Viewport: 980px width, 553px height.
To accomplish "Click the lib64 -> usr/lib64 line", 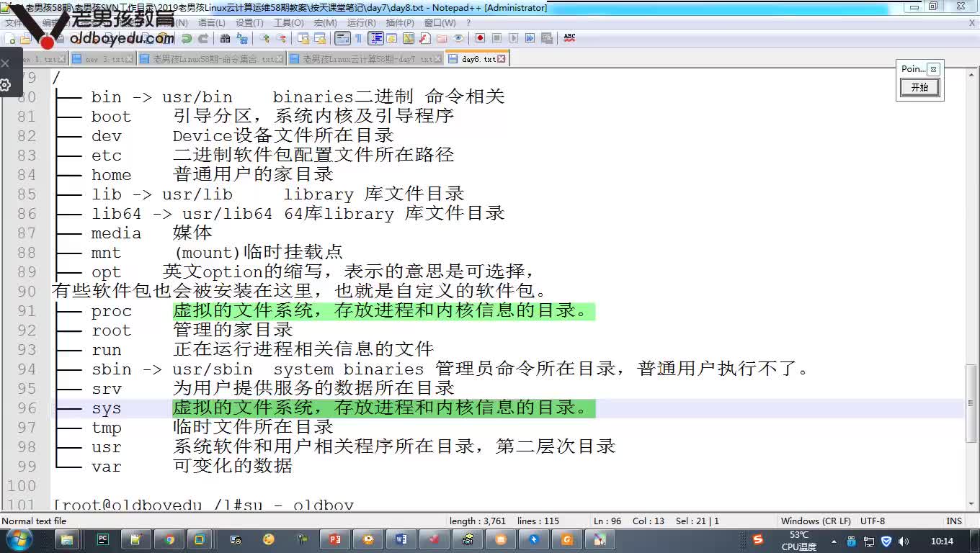I will pyautogui.click(x=280, y=214).
